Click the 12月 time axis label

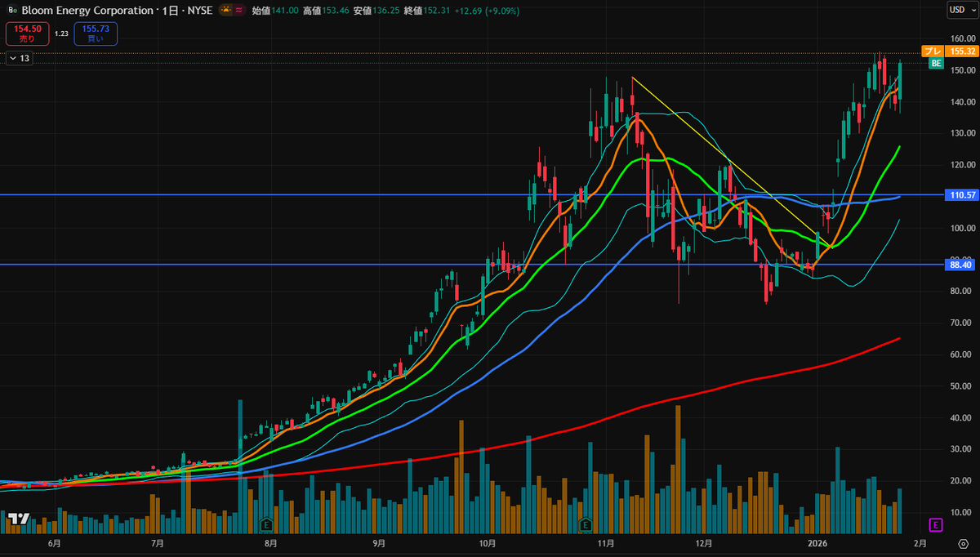click(704, 542)
